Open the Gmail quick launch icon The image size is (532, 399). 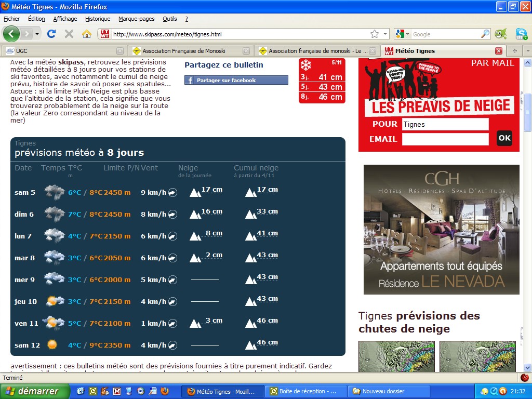(x=117, y=391)
